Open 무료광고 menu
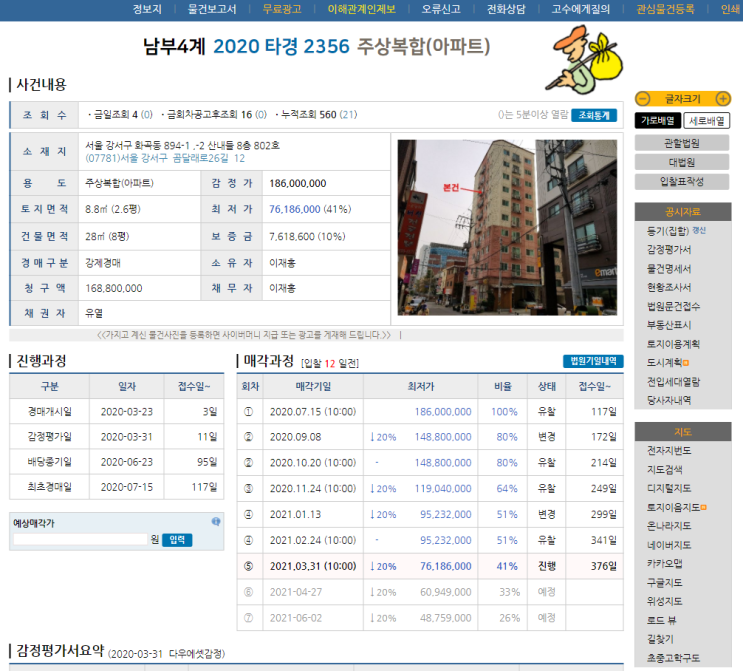Screen dimensions: 743x671 (x=282, y=9)
